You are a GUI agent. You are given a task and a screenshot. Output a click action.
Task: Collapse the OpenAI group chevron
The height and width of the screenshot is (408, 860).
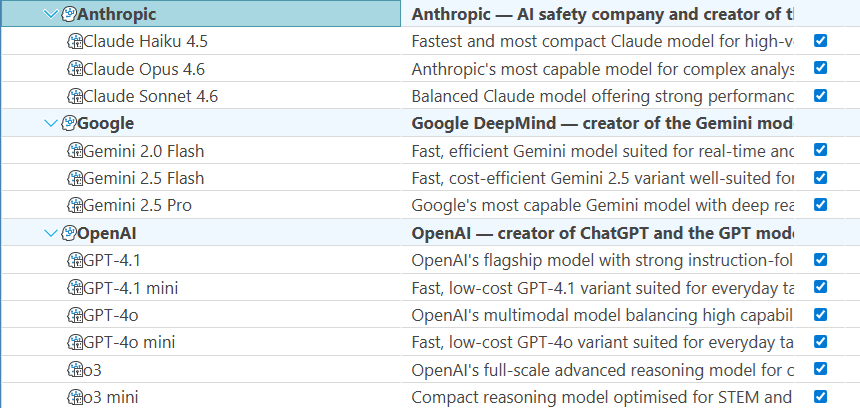click(x=50, y=234)
